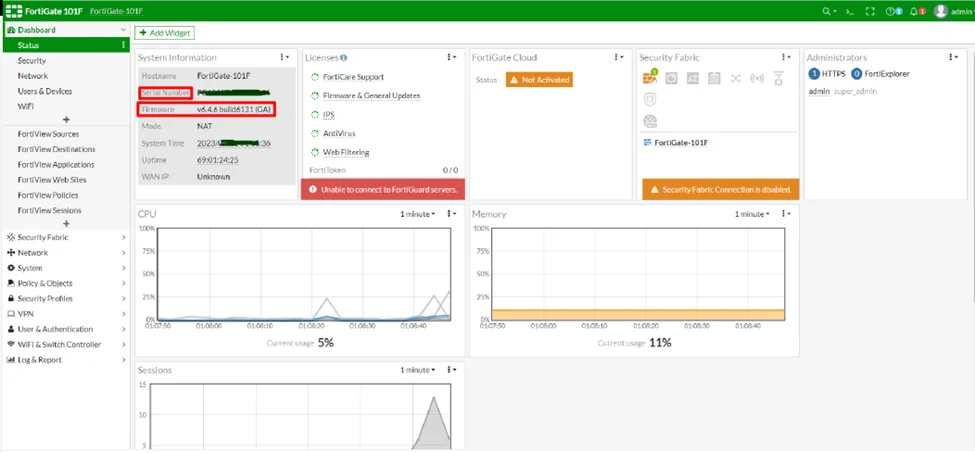The height and width of the screenshot is (453, 975).
Task: Click the plus icon below WiFi
Action: coord(67,119)
